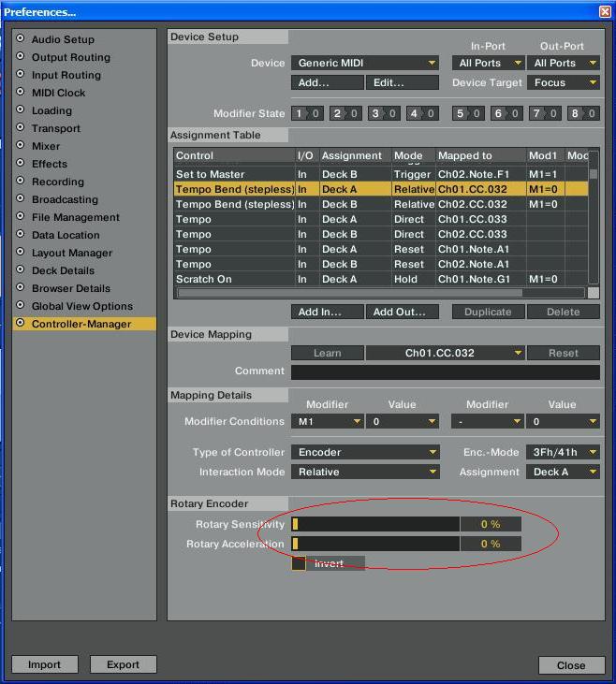The image size is (616, 684).
Task: Select the Recording radio bullet
Action: tap(20, 181)
